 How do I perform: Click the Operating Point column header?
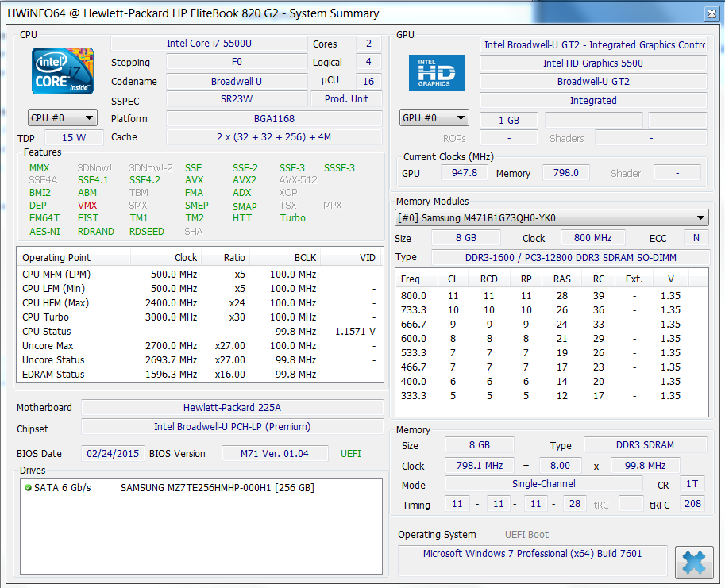[x=74, y=257]
